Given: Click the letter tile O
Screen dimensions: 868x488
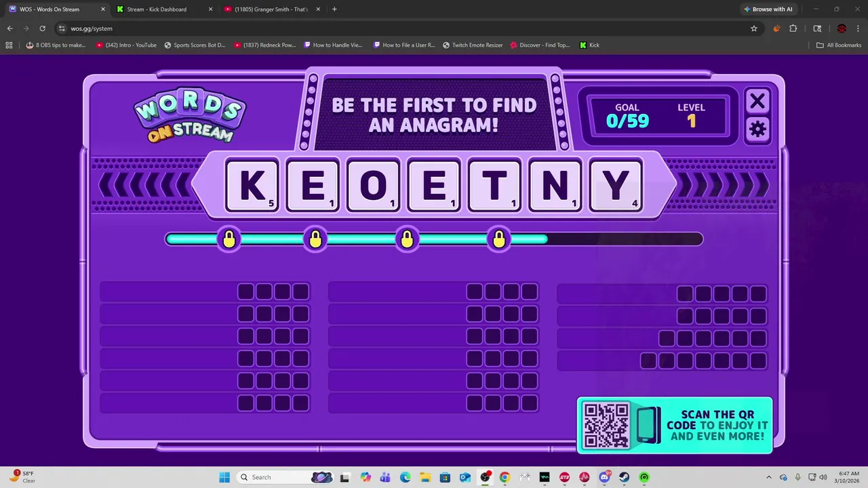Looking at the screenshot, I should point(373,186).
